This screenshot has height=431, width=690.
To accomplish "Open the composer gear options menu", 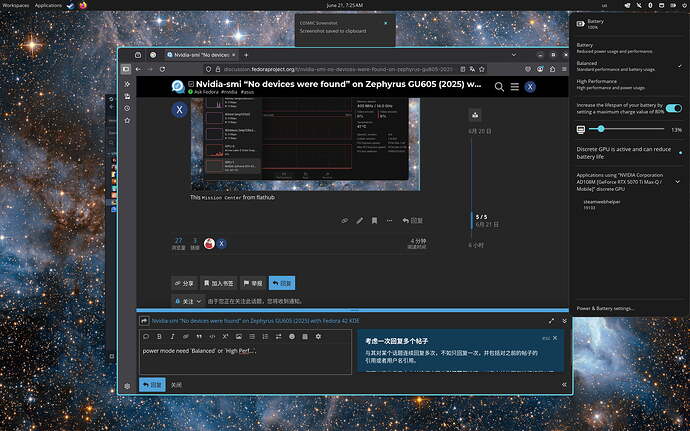I will 318,336.
